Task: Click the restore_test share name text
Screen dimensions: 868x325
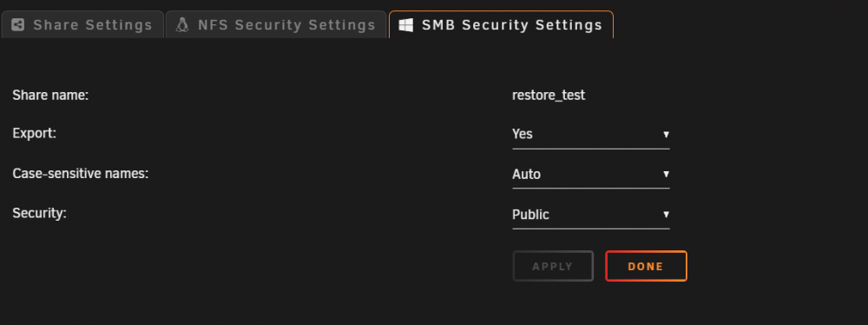Action: point(549,96)
